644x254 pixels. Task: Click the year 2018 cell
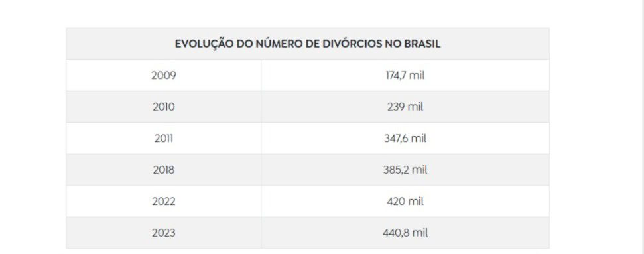pyautogui.click(x=163, y=170)
